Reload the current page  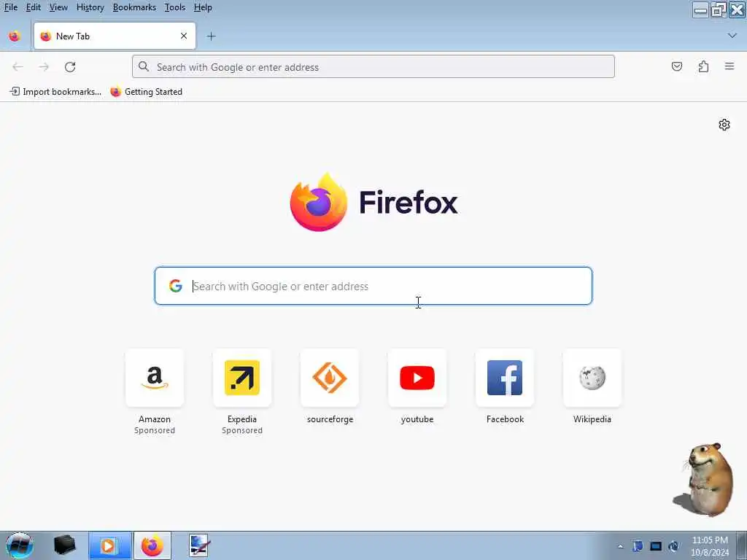point(70,66)
